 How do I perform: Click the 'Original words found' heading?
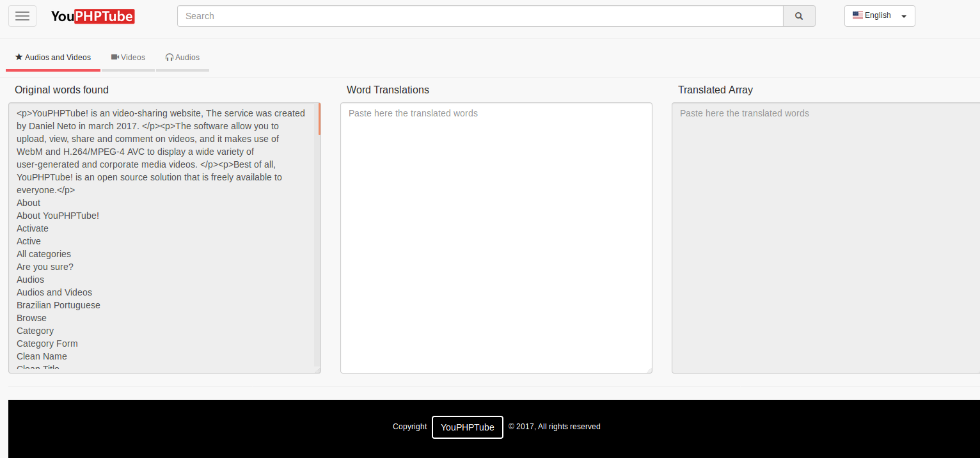(61, 90)
